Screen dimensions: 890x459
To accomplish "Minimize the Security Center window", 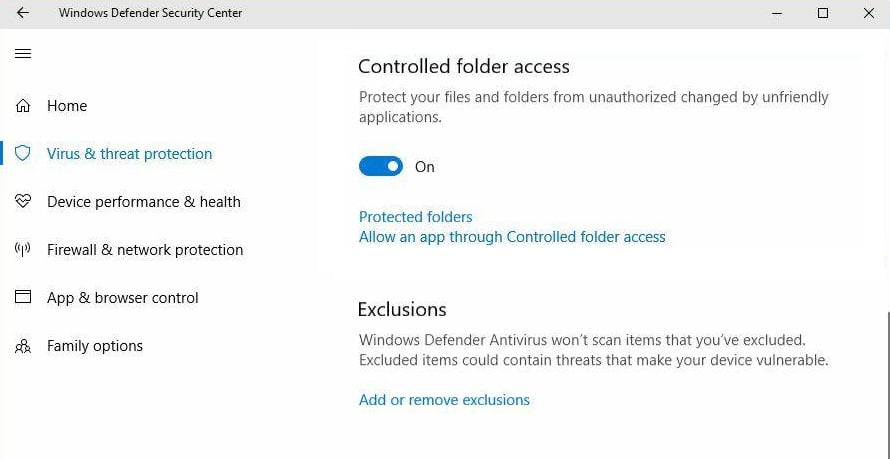I will tap(777, 14).
